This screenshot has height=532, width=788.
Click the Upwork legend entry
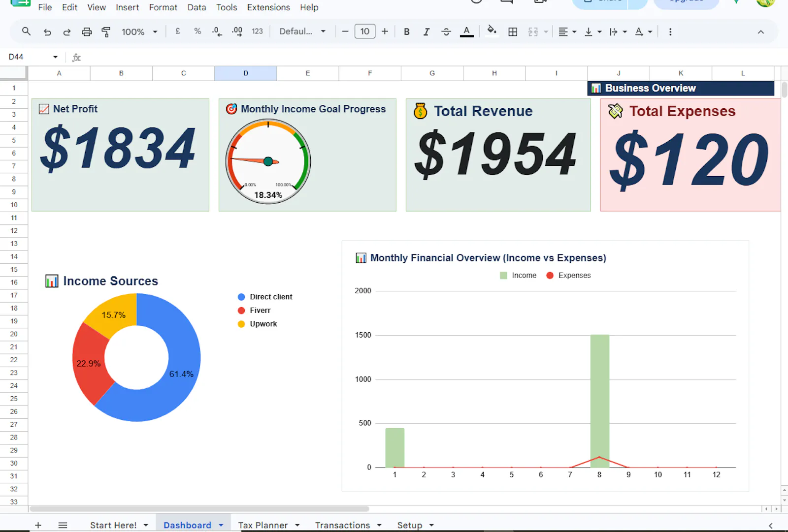(x=258, y=324)
